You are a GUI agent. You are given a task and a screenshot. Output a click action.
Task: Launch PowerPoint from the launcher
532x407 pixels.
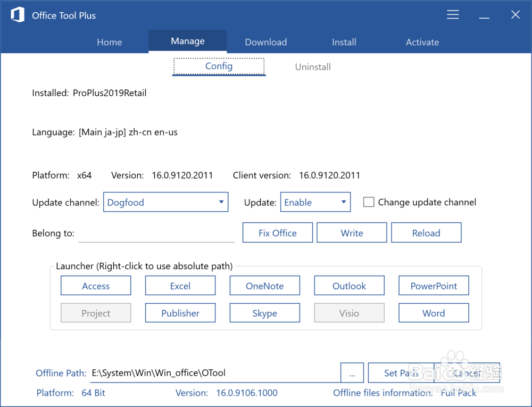pos(434,286)
